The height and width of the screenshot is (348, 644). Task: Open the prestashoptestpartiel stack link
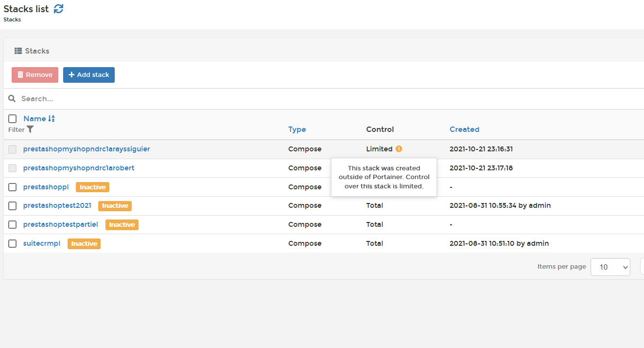60,224
